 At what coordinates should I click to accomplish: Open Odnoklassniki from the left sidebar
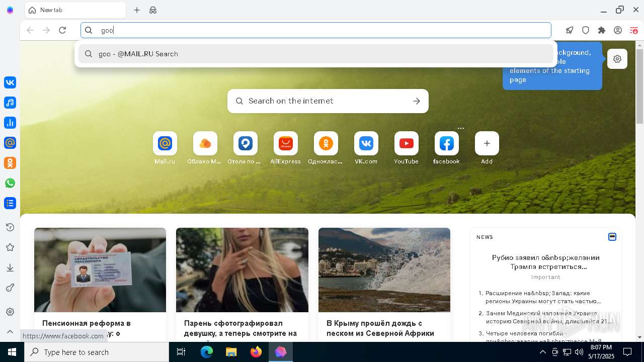tap(10, 163)
